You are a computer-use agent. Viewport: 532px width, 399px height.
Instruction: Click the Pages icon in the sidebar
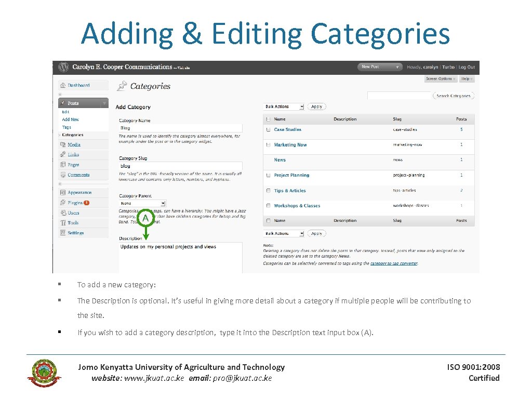(62, 164)
